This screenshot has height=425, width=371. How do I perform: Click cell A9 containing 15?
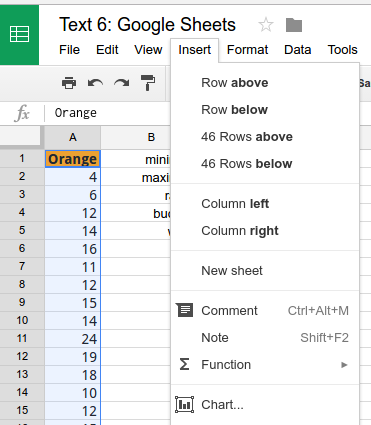(73, 303)
